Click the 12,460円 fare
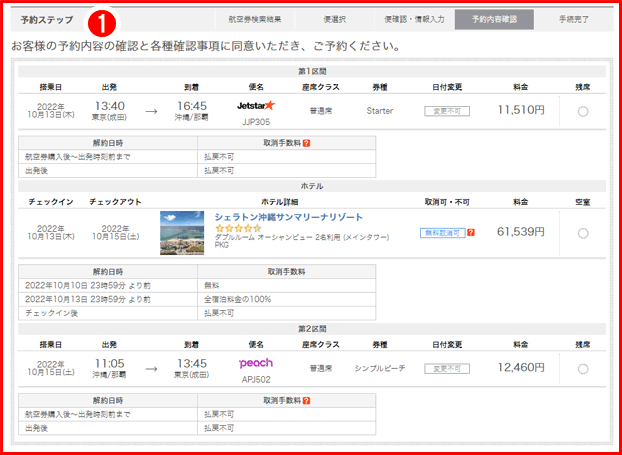The width and height of the screenshot is (622, 455). pyautogui.click(x=521, y=368)
